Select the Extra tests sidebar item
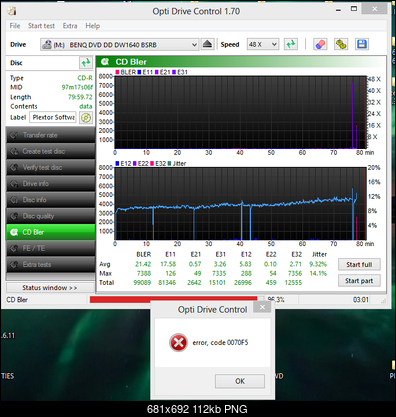This screenshot has height=417, width=396. click(51, 264)
